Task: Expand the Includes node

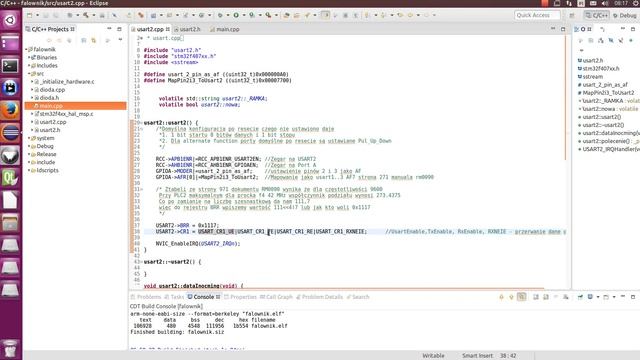Action: [29, 65]
